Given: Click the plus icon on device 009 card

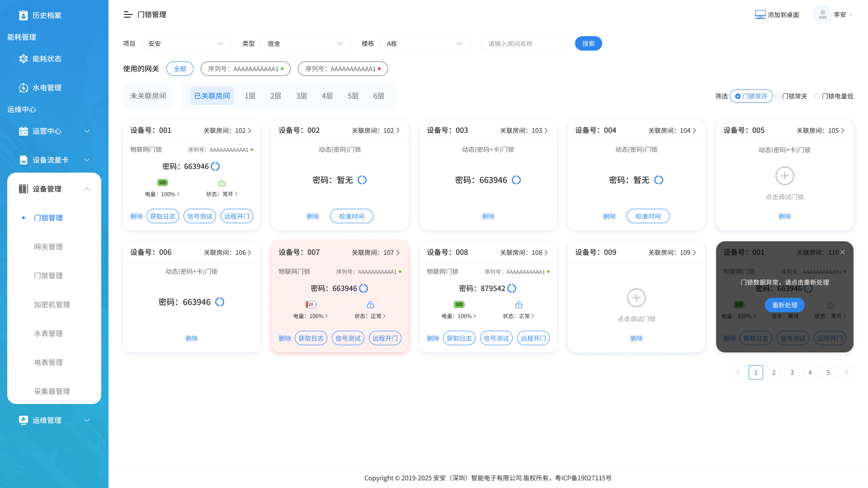Looking at the screenshot, I should [x=636, y=298].
